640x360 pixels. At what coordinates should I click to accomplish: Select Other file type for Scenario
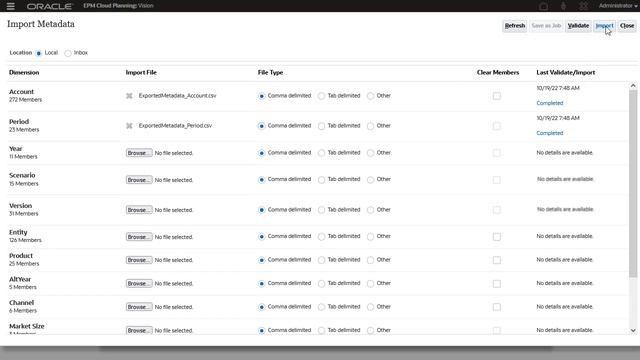point(370,180)
